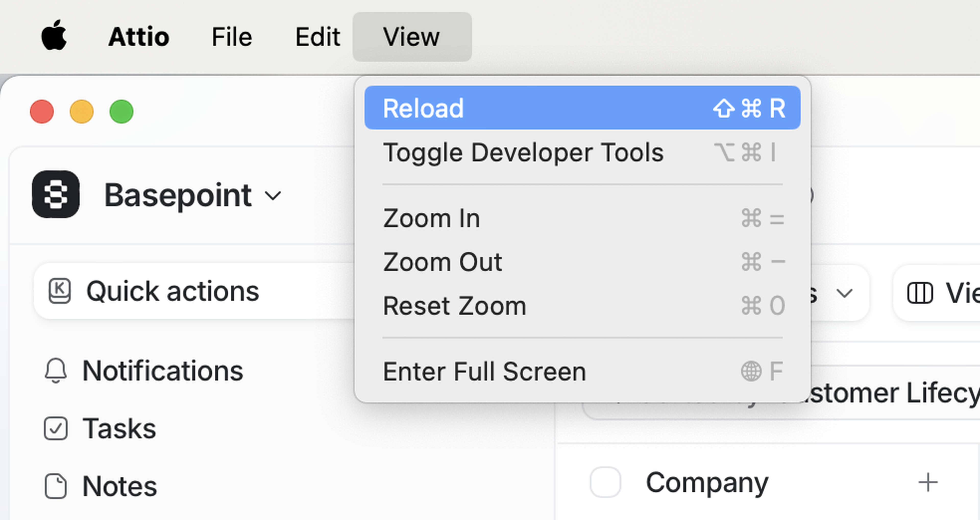Open the File menu
This screenshot has width=980, height=520.
click(232, 37)
